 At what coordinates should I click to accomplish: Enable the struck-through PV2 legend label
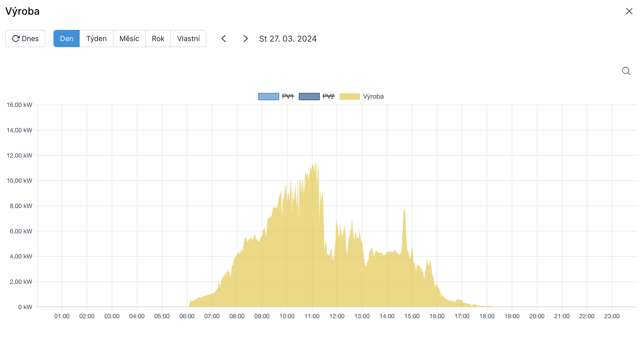click(x=329, y=97)
